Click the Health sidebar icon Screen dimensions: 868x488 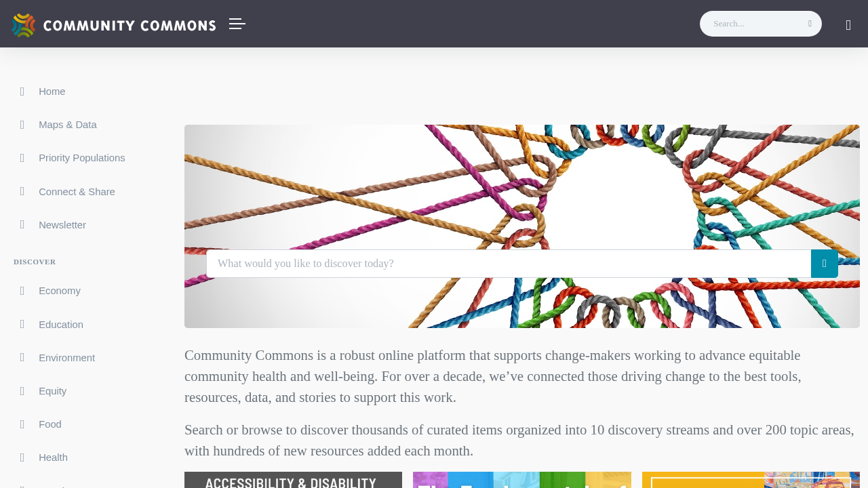click(x=22, y=457)
